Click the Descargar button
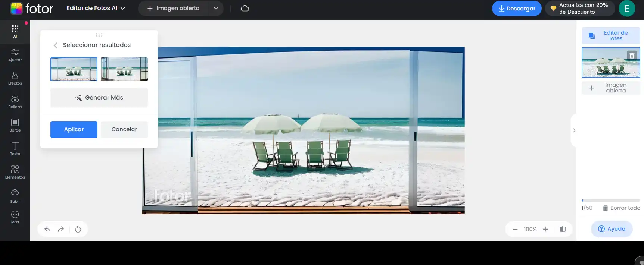This screenshot has width=644, height=265. [517, 8]
